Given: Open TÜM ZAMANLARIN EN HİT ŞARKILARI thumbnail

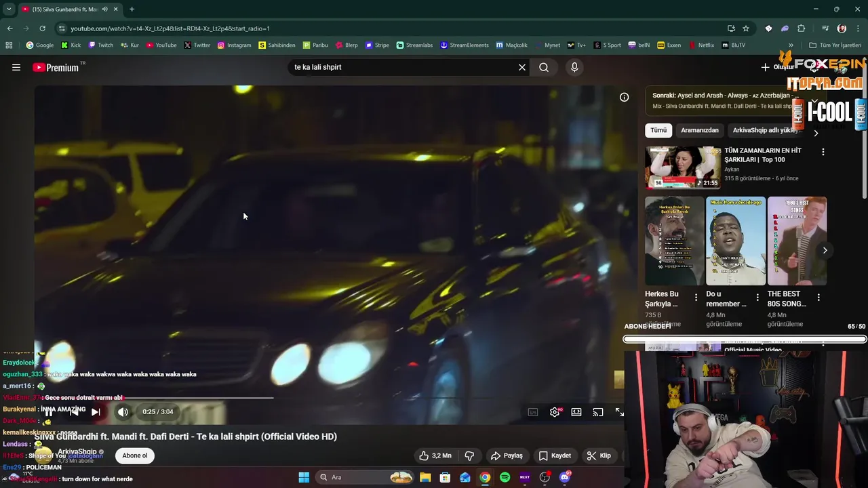Looking at the screenshot, I should [x=683, y=167].
